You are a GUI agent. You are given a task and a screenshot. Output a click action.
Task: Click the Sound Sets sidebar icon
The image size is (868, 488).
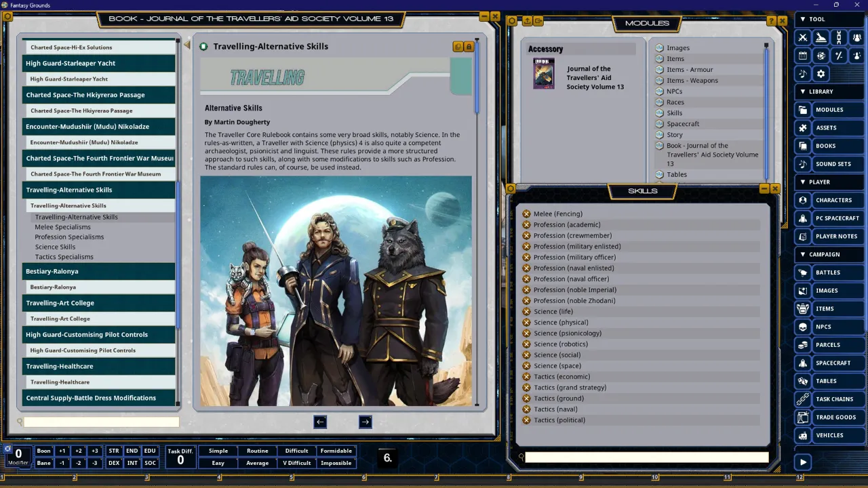803,164
